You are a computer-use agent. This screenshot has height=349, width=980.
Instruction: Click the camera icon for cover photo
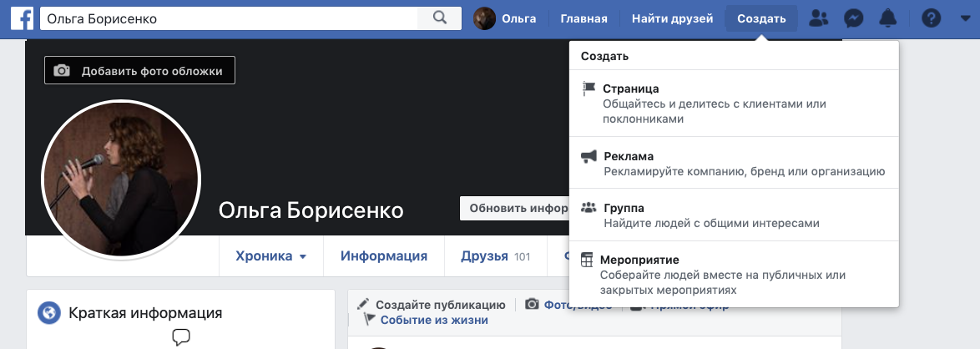(x=62, y=71)
